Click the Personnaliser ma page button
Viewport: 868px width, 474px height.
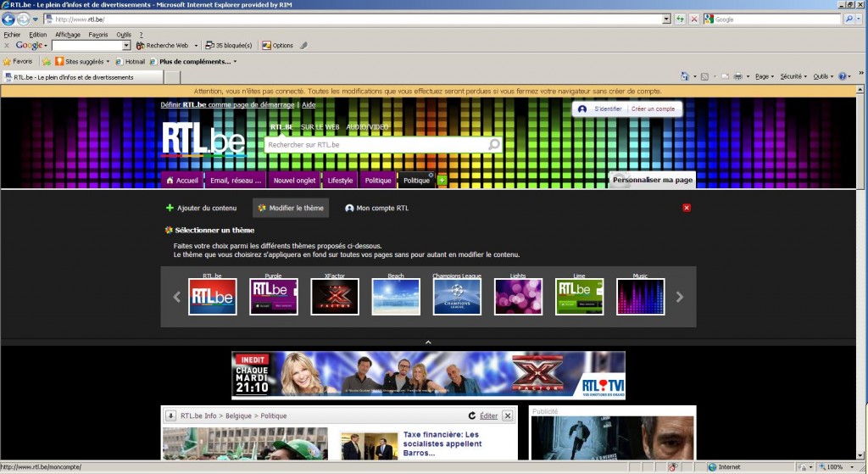652,180
